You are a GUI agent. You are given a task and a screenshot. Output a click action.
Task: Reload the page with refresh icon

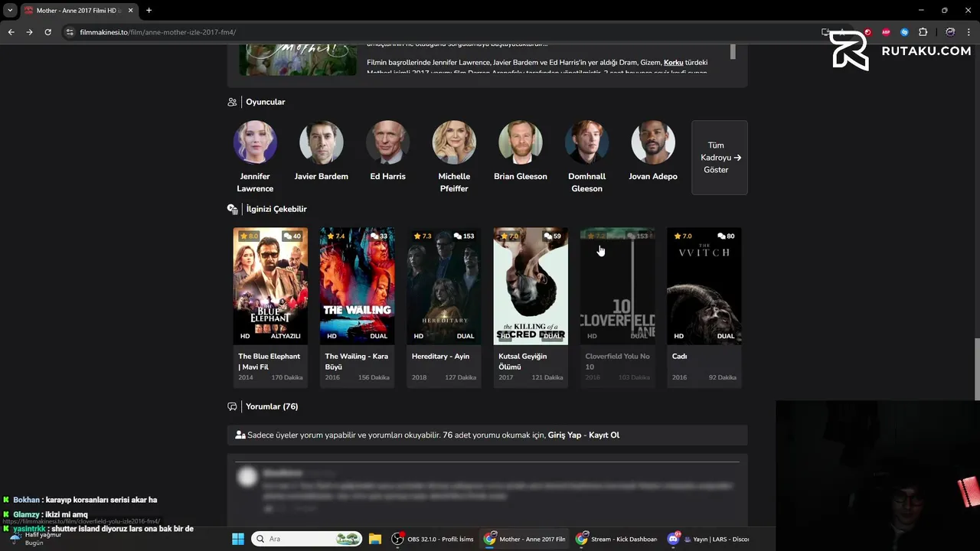[47, 32]
